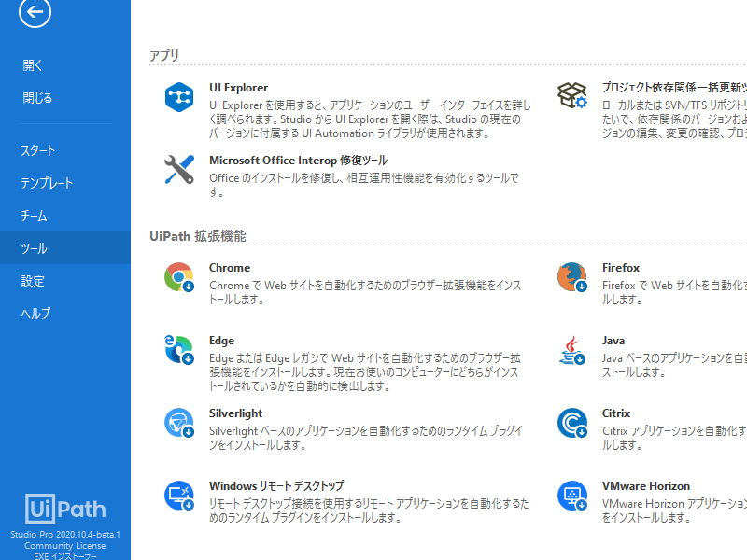
Task: Click the Firefox extension title
Action: pyautogui.click(x=621, y=268)
